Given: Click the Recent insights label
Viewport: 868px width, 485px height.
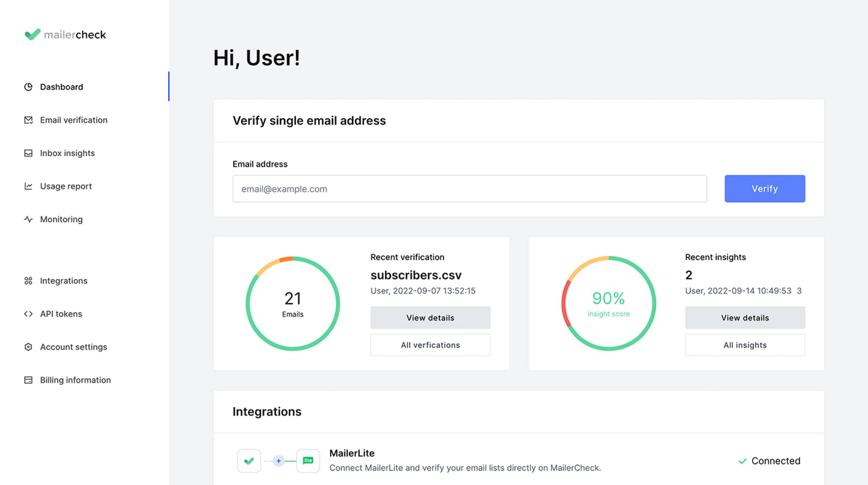Looking at the screenshot, I should pyautogui.click(x=715, y=257).
